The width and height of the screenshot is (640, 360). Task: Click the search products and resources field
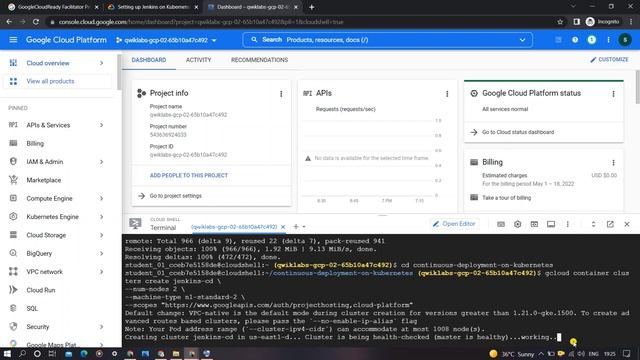(387, 40)
